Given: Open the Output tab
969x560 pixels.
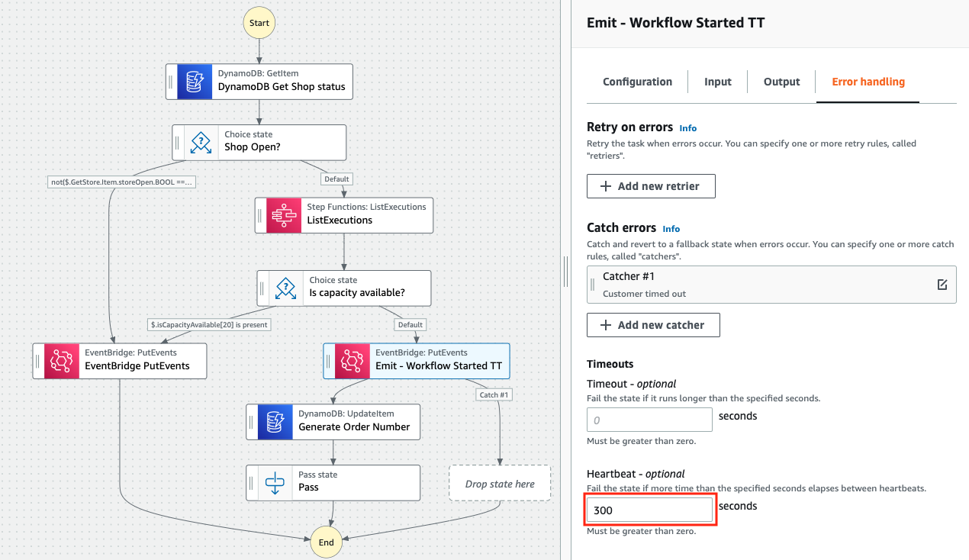Looking at the screenshot, I should point(781,82).
